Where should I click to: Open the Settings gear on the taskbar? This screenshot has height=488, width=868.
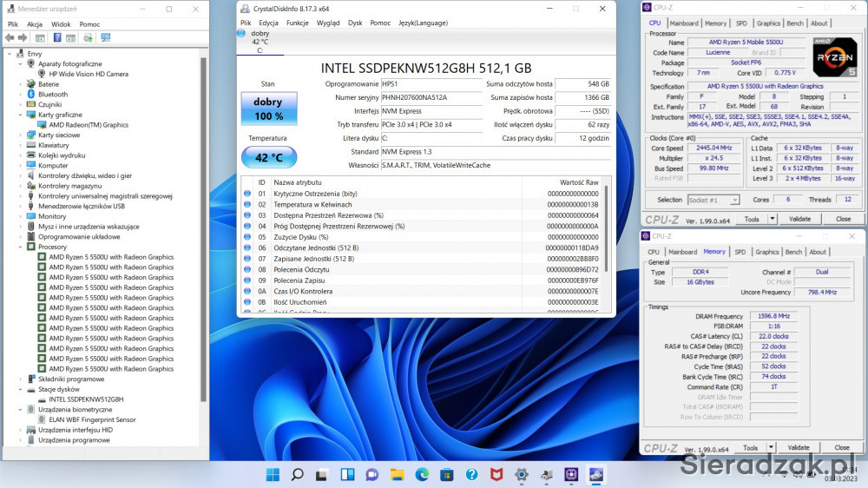pos(522,475)
